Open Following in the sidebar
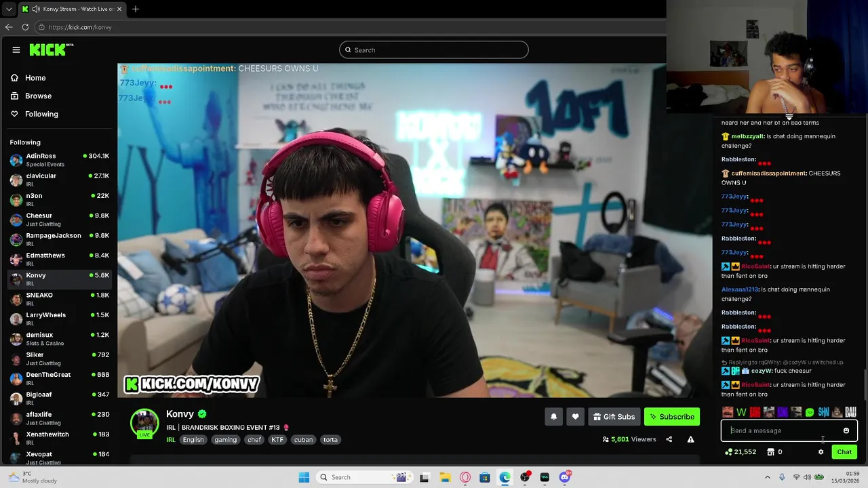The height and width of the screenshot is (488, 868). click(34, 114)
